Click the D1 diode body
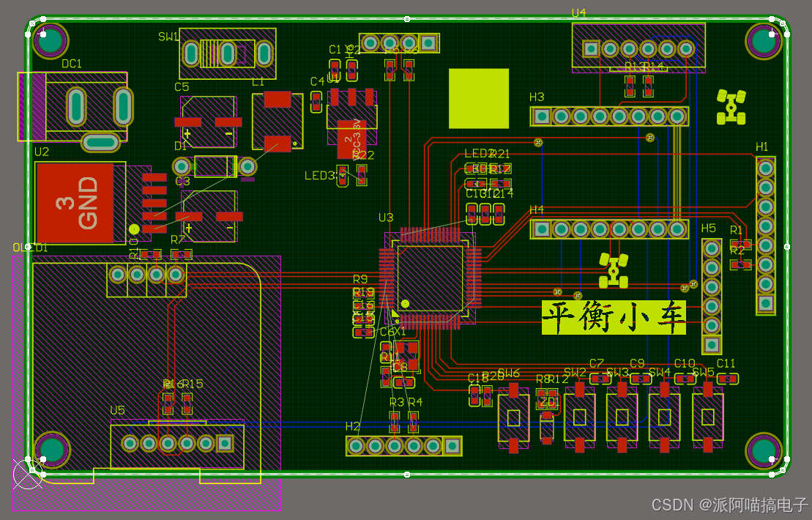Viewport: 812px width, 520px height. (x=215, y=166)
